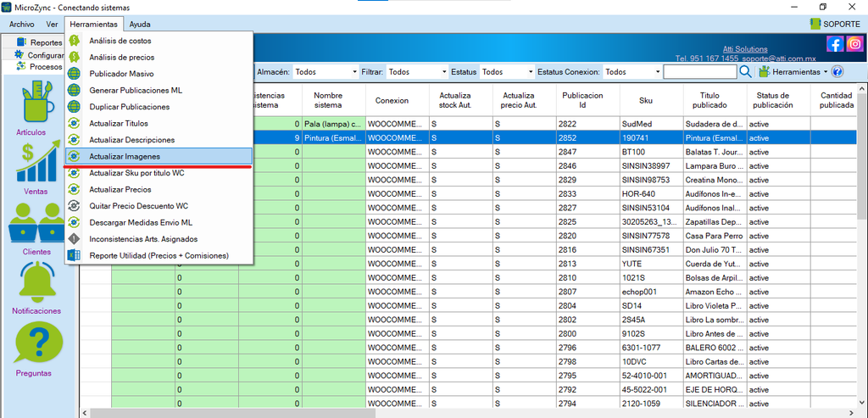
Task: Open the Ayuda menu
Action: [140, 25]
